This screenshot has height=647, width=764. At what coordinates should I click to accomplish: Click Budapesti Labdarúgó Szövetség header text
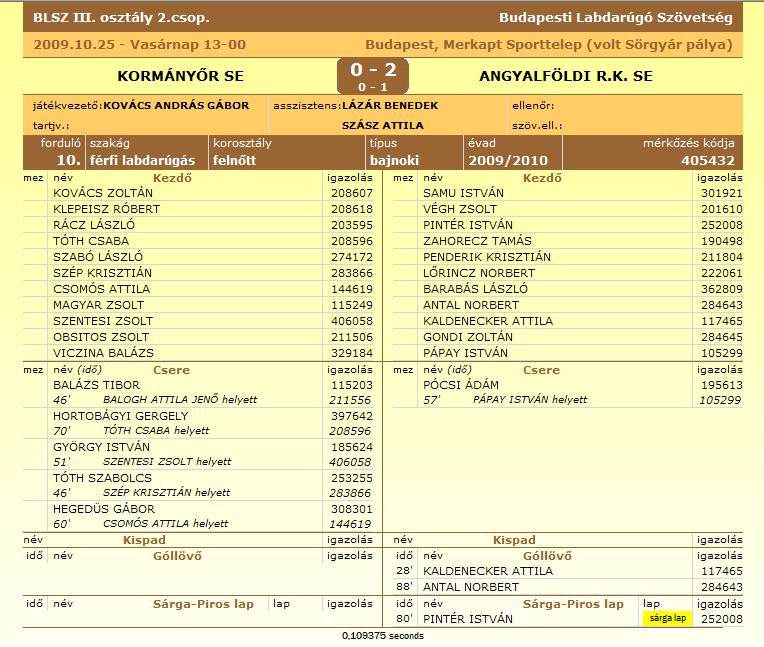(615, 18)
